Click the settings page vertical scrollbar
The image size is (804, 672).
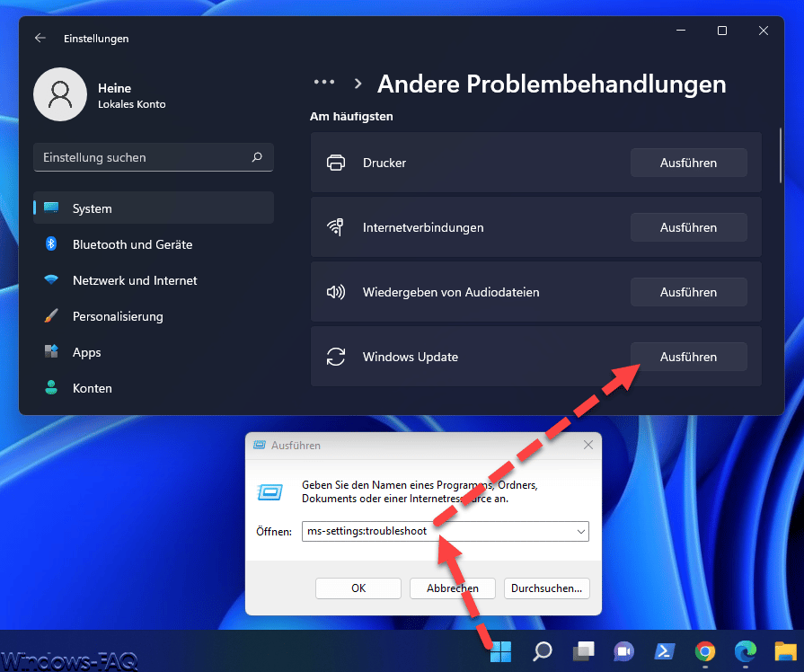click(x=781, y=155)
